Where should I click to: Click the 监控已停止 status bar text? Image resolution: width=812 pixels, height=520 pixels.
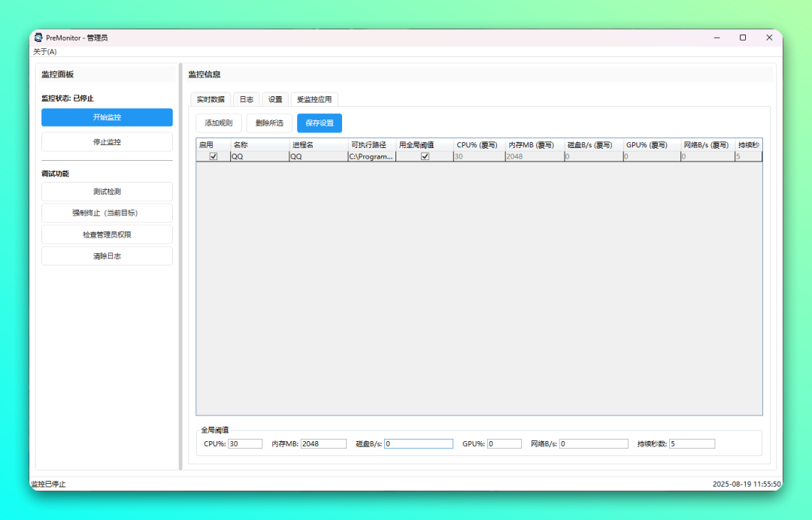(49, 484)
